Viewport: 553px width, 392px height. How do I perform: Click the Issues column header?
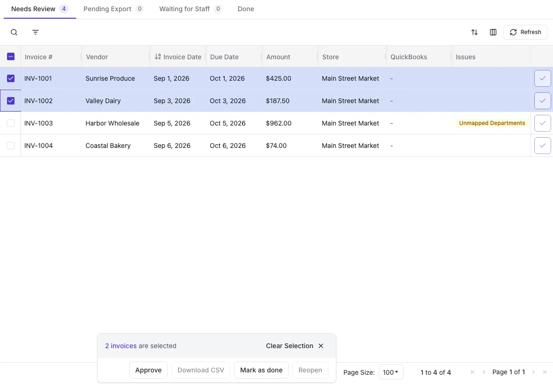(x=491, y=57)
